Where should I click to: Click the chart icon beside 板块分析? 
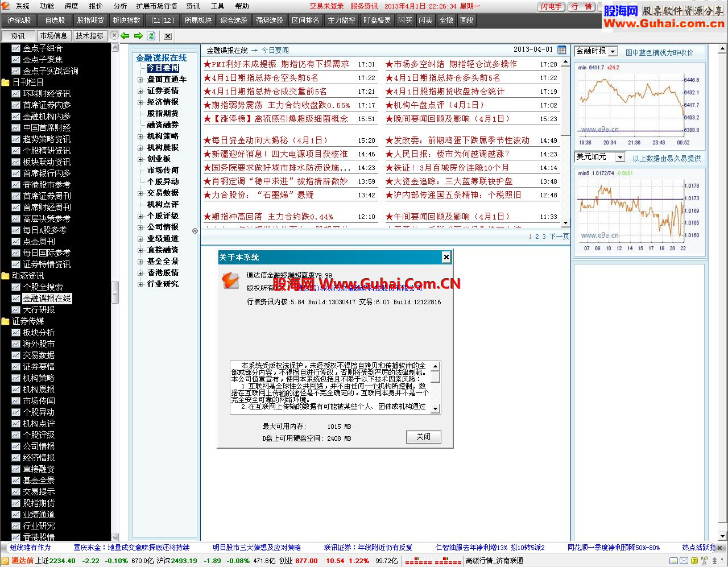tap(16, 332)
